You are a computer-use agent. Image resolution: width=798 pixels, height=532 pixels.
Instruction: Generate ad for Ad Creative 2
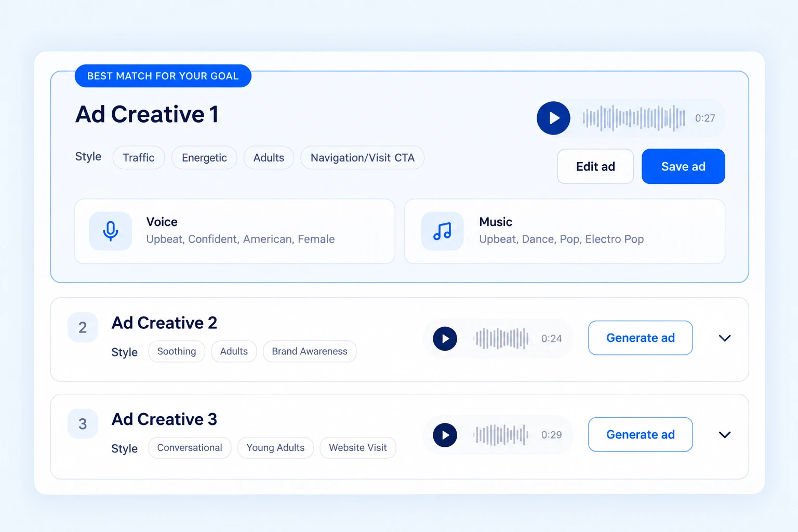[641, 338]
